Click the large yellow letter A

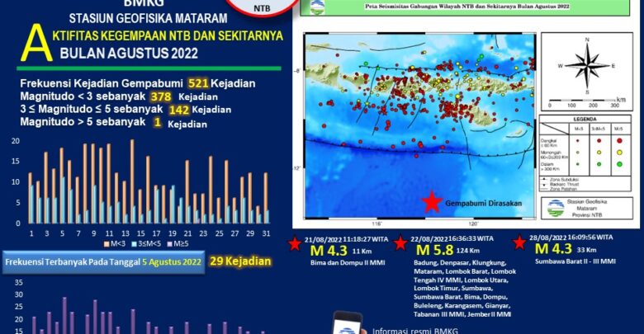click(36, 43)
